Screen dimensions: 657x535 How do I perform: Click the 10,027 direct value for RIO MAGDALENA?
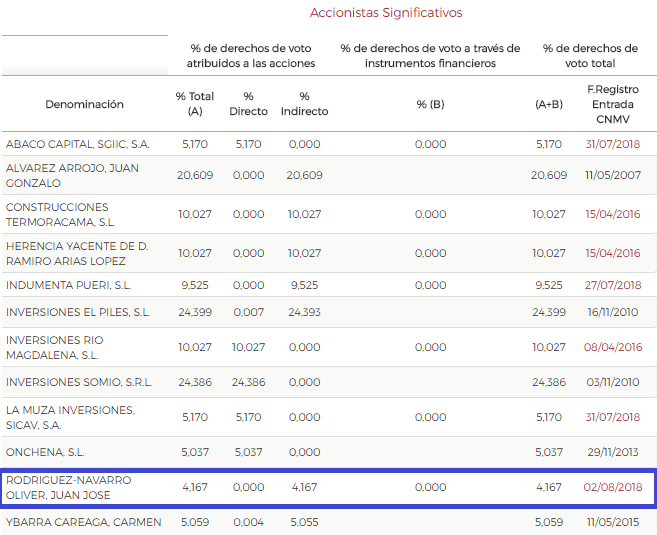tap(248, 347)
